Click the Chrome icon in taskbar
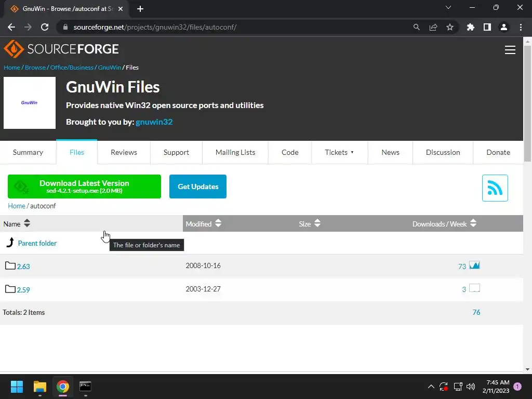This screenshot has height=399, width=532. point(63,387)
